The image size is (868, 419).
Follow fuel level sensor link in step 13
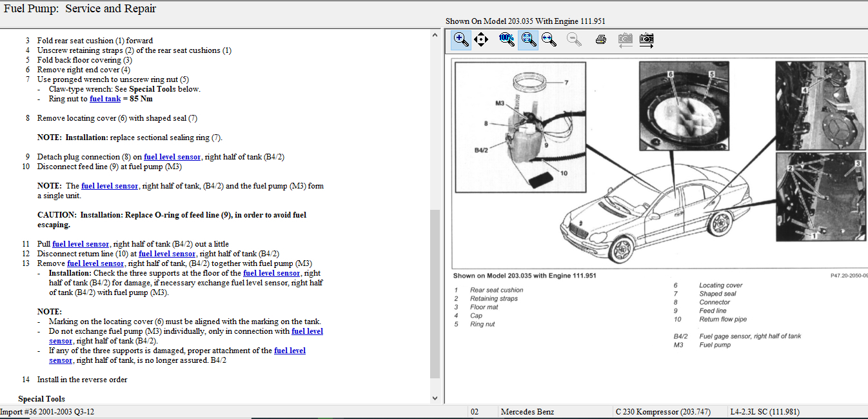(95, 263)
